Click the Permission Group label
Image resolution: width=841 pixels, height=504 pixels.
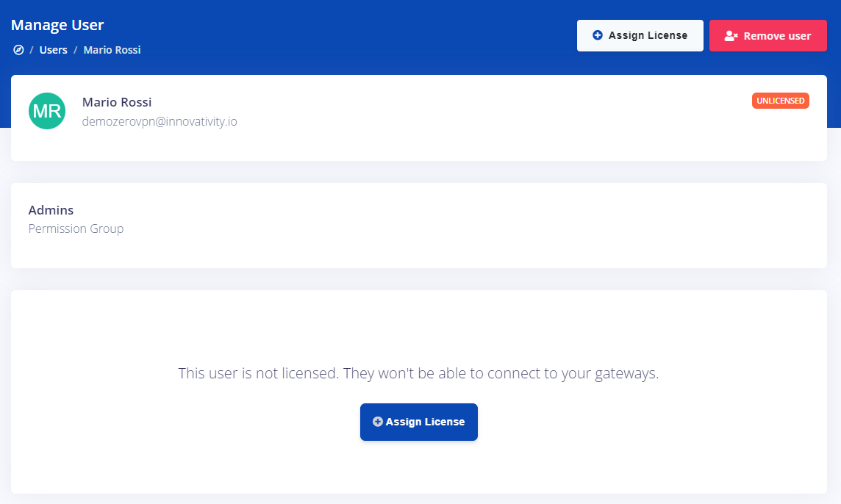(76, 229)
